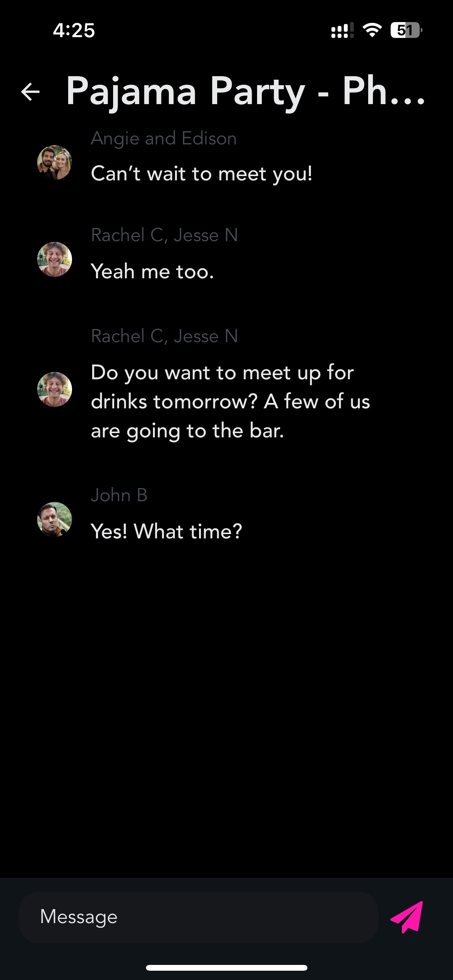The image size is (453, 980).
Task: Tap the battery level indicator
Action: 406,30
